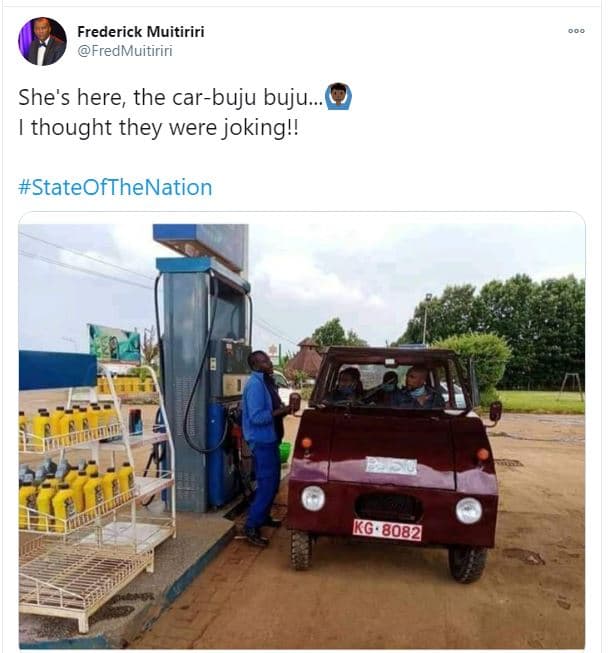The image size is (614, 653).
Task: Visit the @FredMuitiriri handle link
Action: 124,51
